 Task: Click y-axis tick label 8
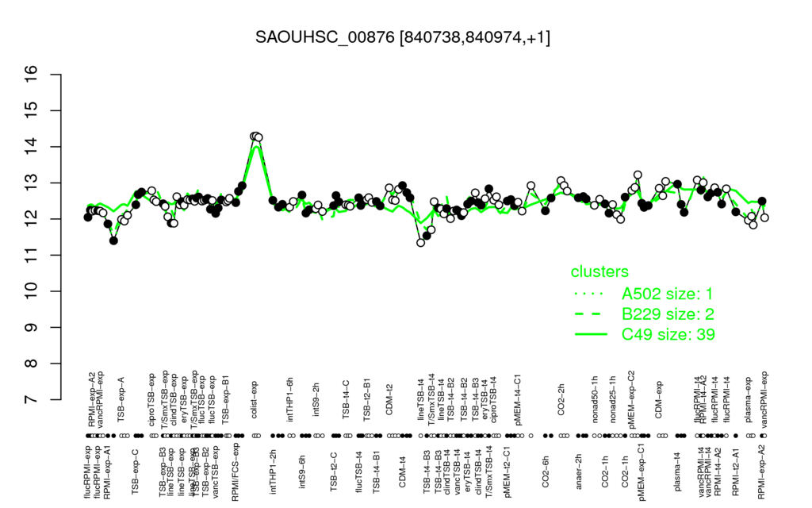click(32, 364)
